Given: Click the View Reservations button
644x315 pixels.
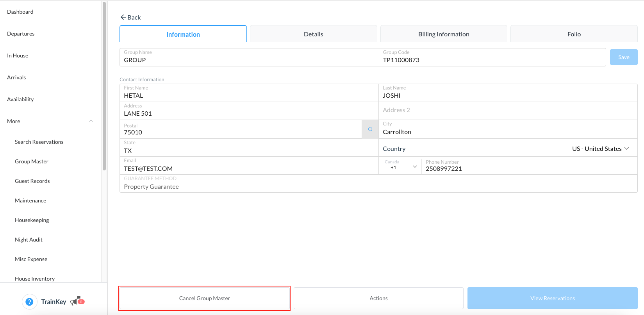Looking at the screenshot, I should [552, 298].
